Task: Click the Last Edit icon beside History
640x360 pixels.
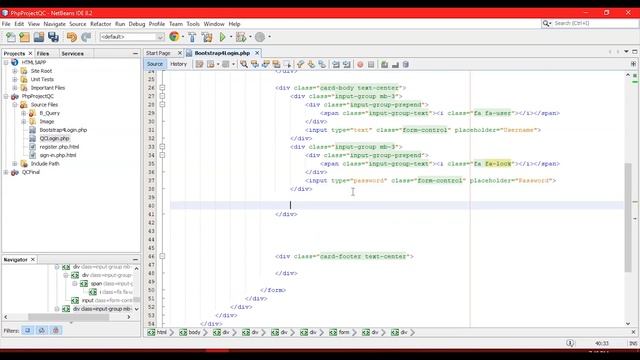Action: pyautogui.click(x=199, y=64)
